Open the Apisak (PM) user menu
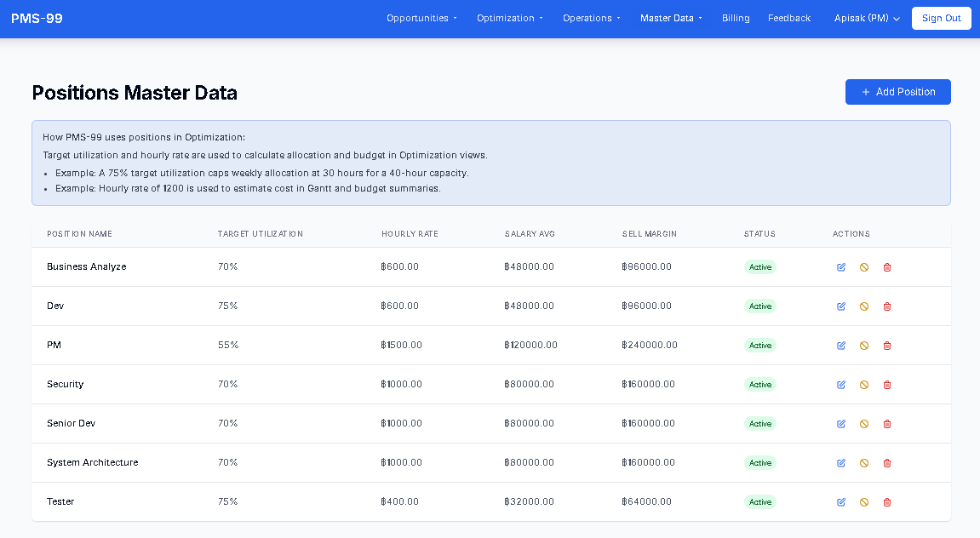This screenshot has width=980, height=538. [867, 18]
